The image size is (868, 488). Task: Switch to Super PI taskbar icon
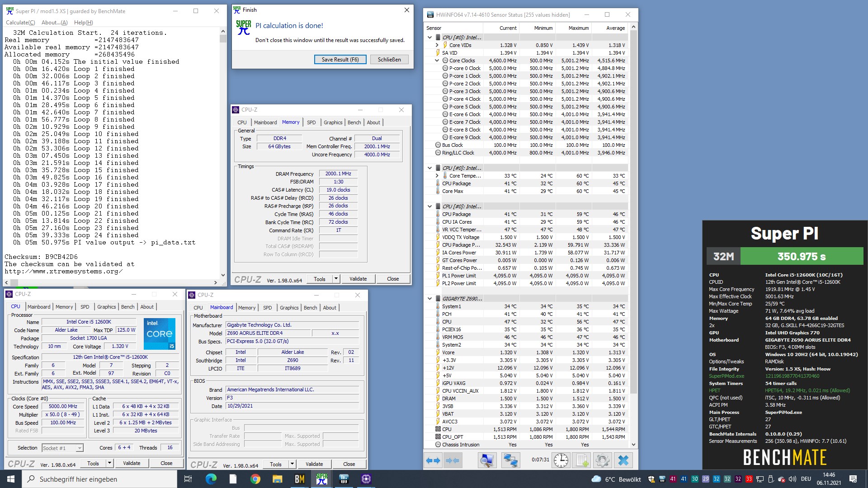[x=322, y=479]
